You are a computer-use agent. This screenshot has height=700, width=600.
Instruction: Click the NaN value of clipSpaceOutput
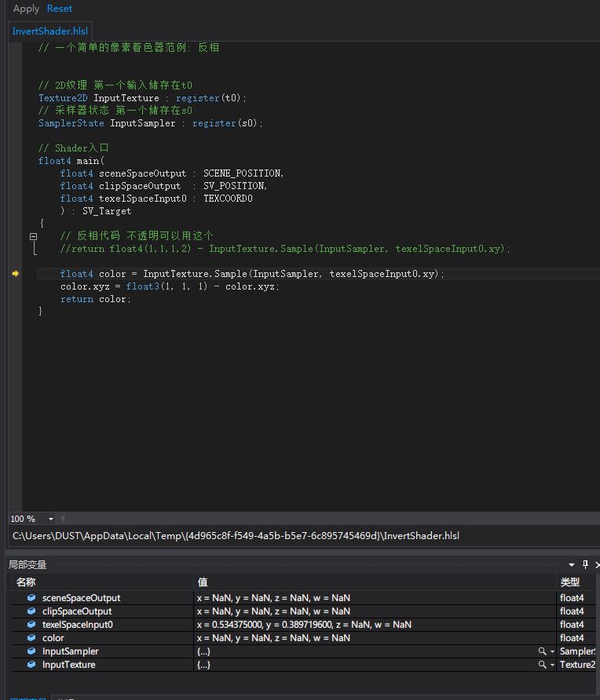click(273, 611)
